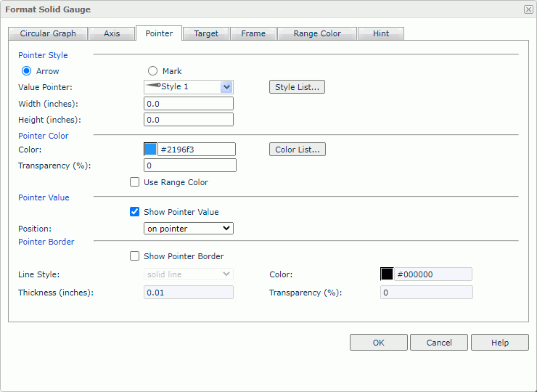Click the Help button

(499, 343)
